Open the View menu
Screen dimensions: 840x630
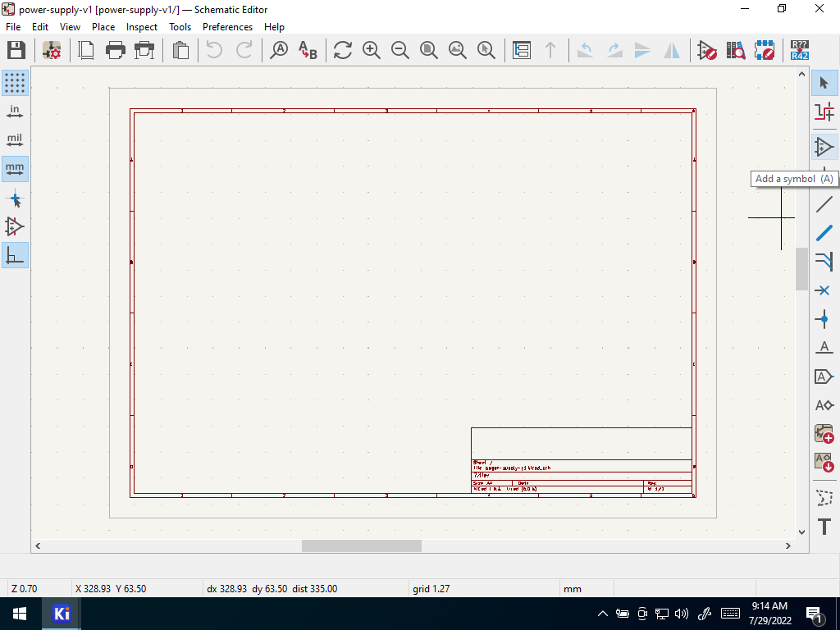(x=71, y=27)
